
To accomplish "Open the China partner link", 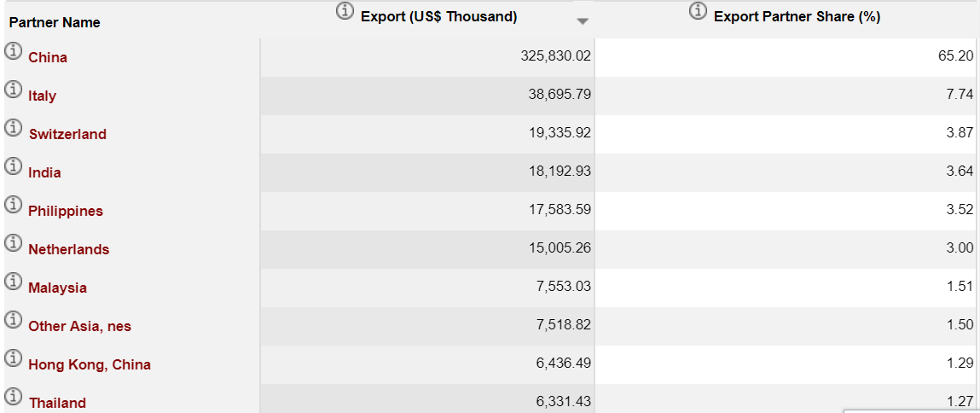I will coord(48,57).
